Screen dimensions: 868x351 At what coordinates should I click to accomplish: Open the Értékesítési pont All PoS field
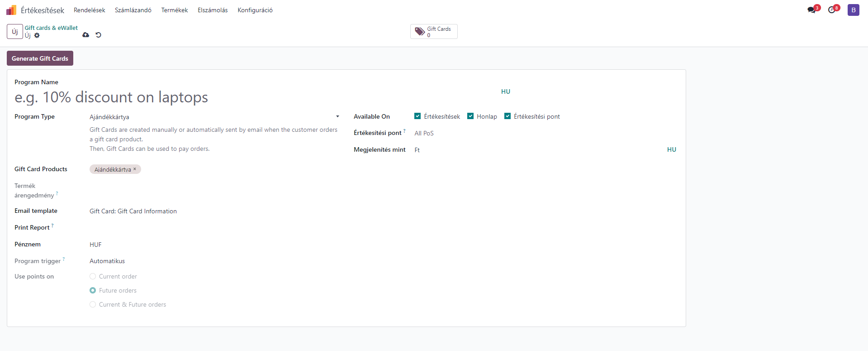(545, 133)
